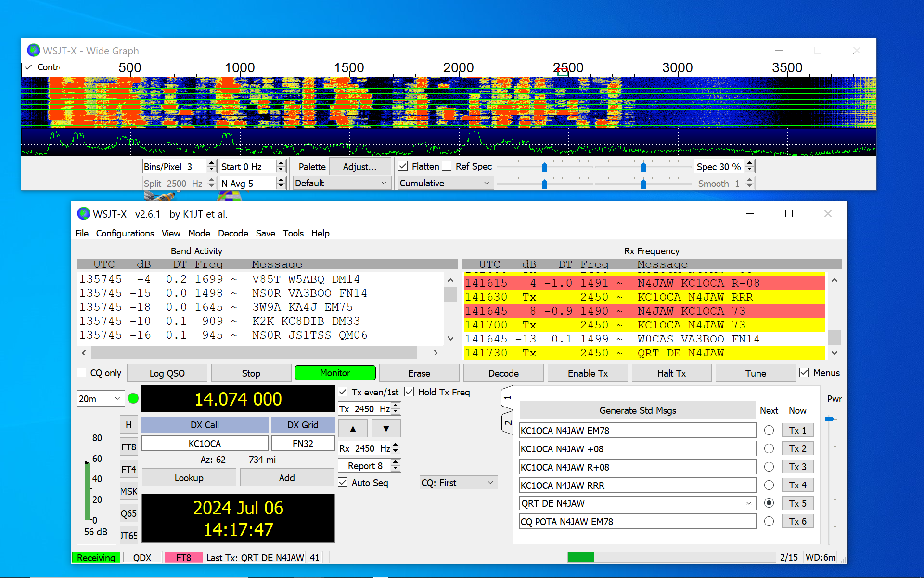Expand the QRT DE N4JAW message dropdown
Screen dimensions: 924x578
pyautogui.click(x=749, y=503)
